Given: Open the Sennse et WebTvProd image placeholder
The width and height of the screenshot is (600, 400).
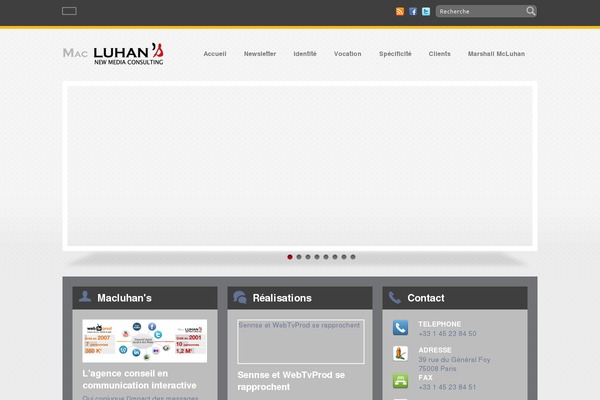Looking at the screenshot, I should (301, 341).
